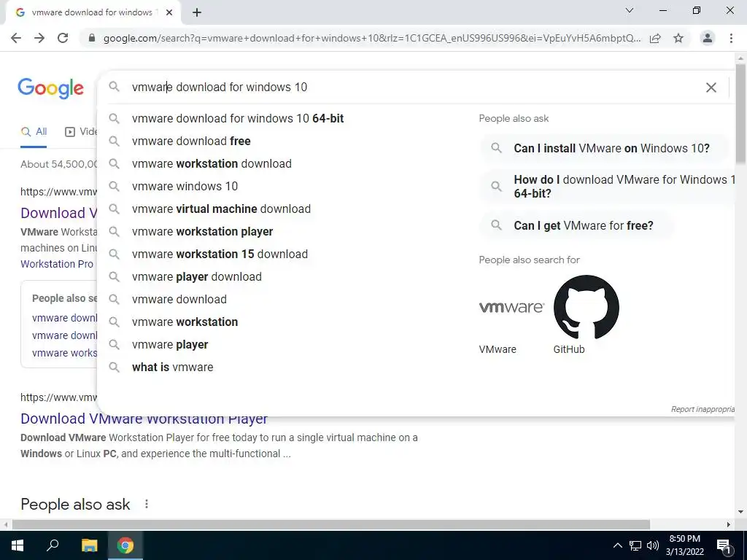Click the VMware logo thumbnail
The width and height of the screenshot is (747, 560).
tap(511, 307)
